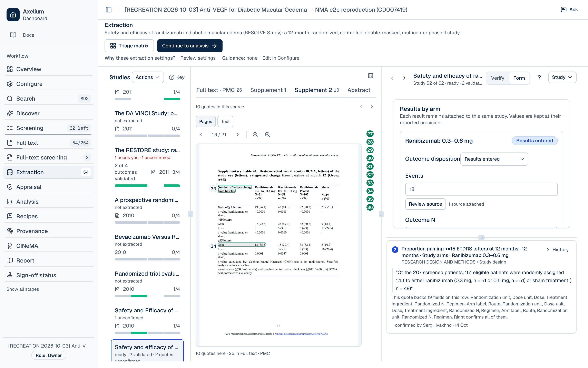Open CINeMA in workflow sidebar
588x368 pixels.
pos(49,246)
